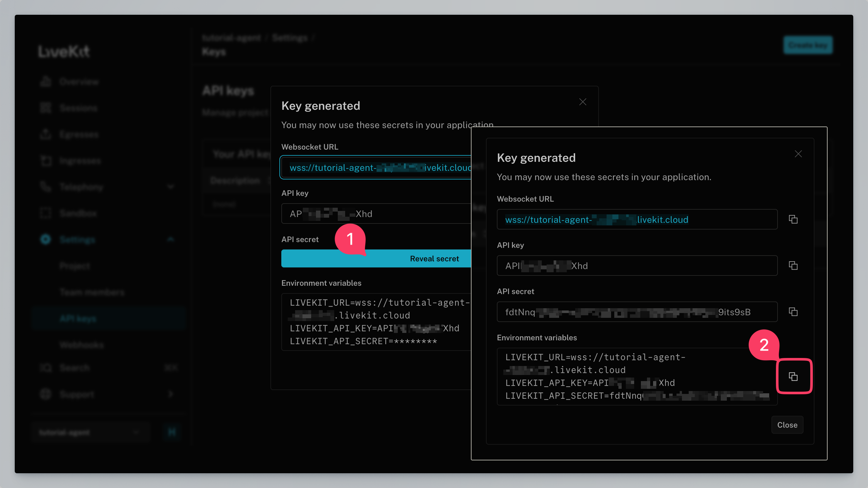868x488 pixels.
Task: Open Sandbox from the sidebar
Action: [x=78, y=213]
